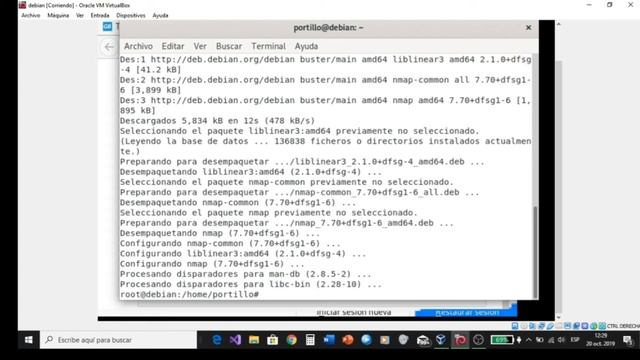This screenshot has height=360, width=640.
Task: Restore the VirtualBox window size
Action: click(609, 5)
